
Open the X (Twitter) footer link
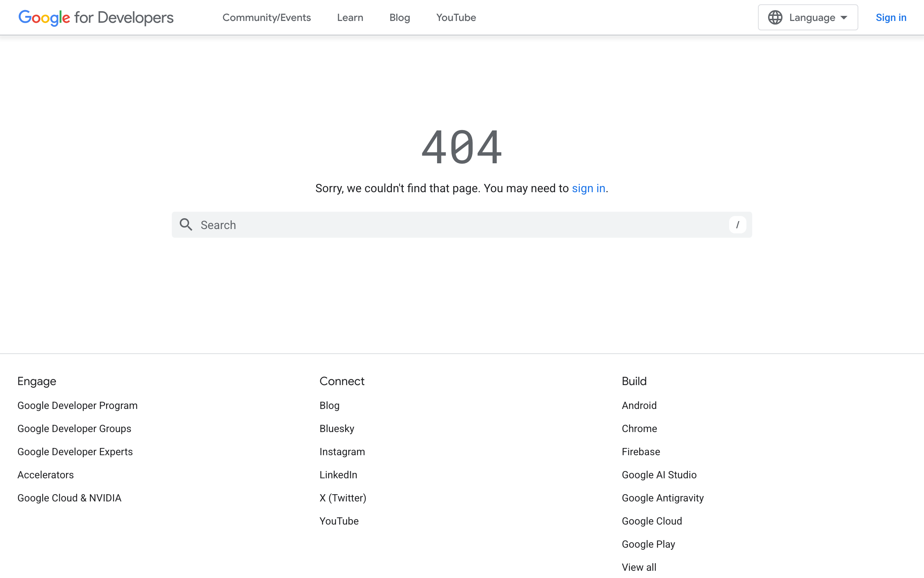(343, 498)
